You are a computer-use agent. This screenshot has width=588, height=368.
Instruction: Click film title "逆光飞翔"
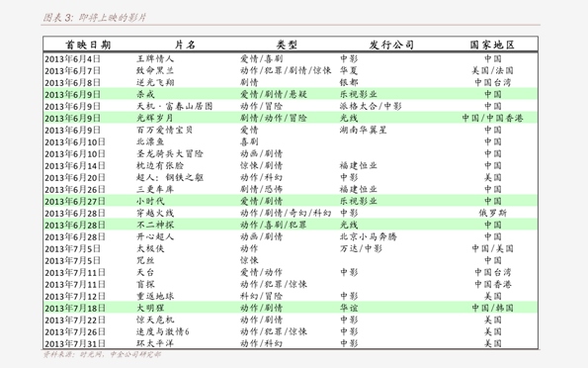coord(155,82)
